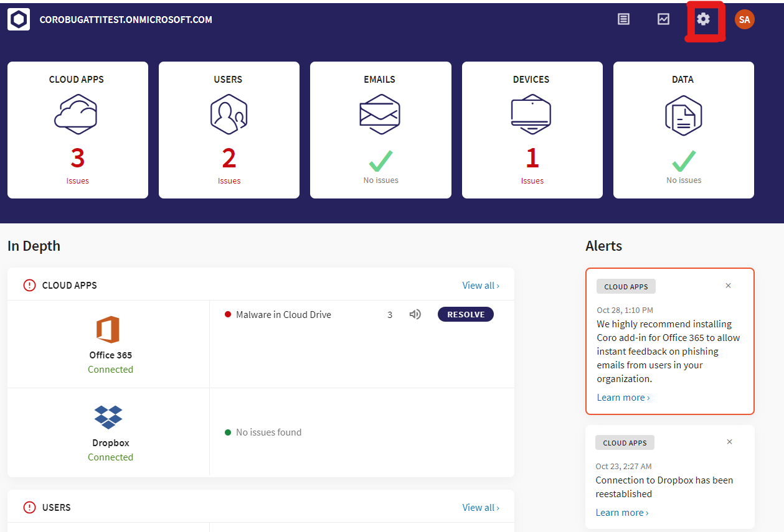Click the red alert icon beside CLOUD APPS heading

coord(29,285)
